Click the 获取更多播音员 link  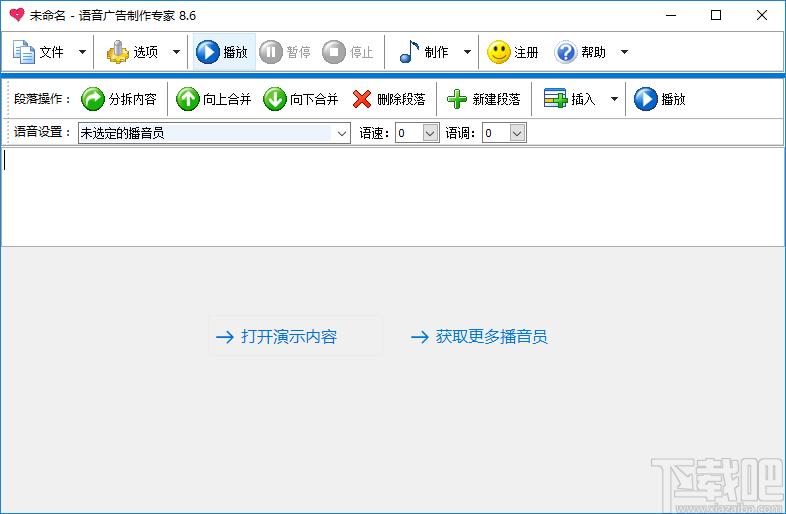(491, 337)
